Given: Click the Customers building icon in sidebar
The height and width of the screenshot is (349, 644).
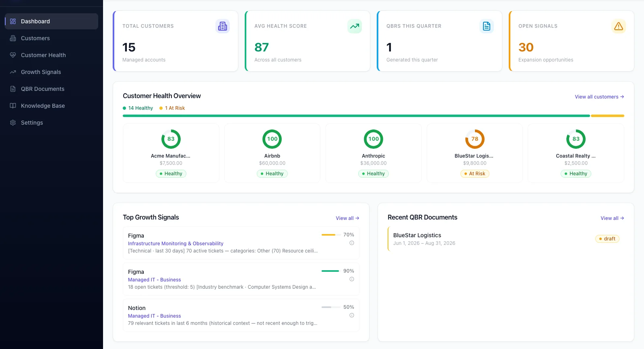Looking at the screenshot, I should pos(13,38).
